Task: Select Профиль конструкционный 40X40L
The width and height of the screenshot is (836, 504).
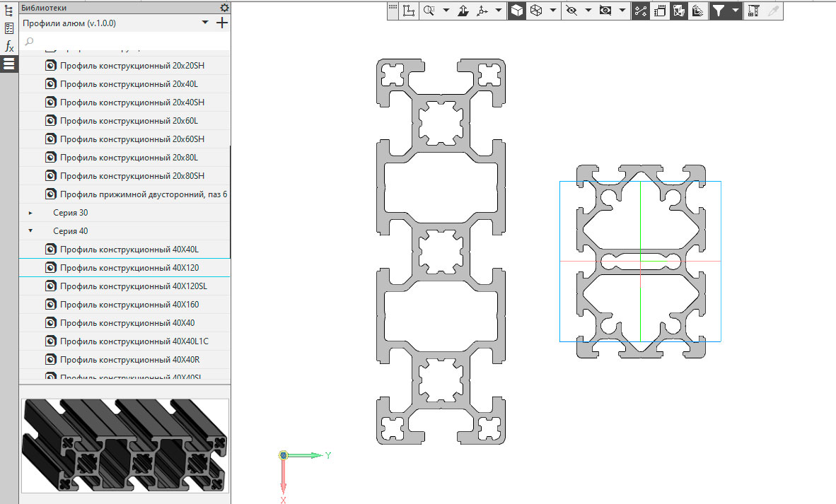Action: click(x=129, y=250)
